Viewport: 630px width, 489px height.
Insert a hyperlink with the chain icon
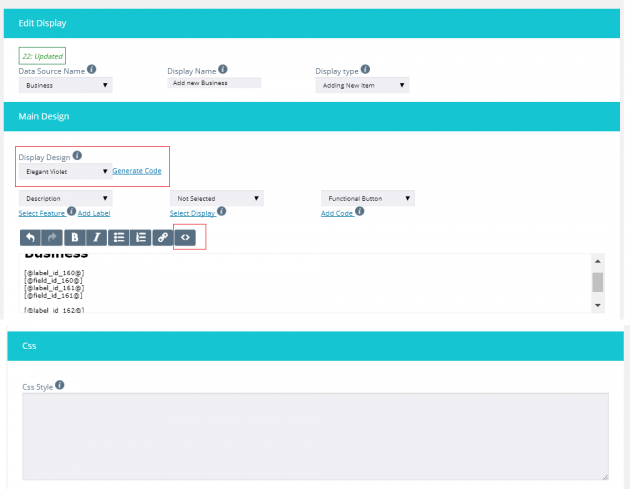(163, 237)
